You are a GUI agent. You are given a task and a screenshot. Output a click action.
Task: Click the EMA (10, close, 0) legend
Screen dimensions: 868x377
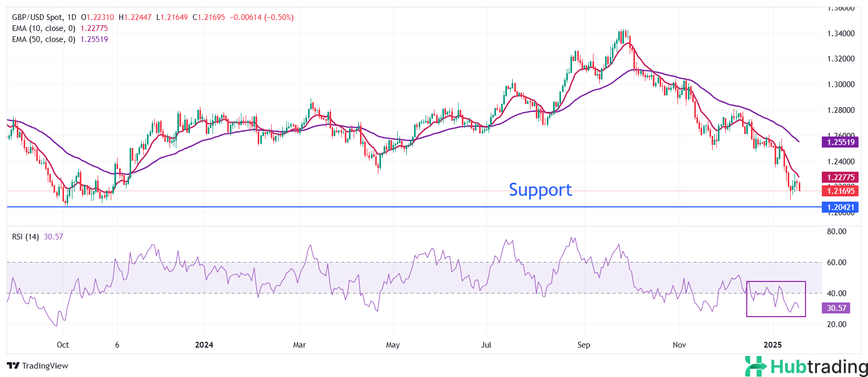click(44, 28)
